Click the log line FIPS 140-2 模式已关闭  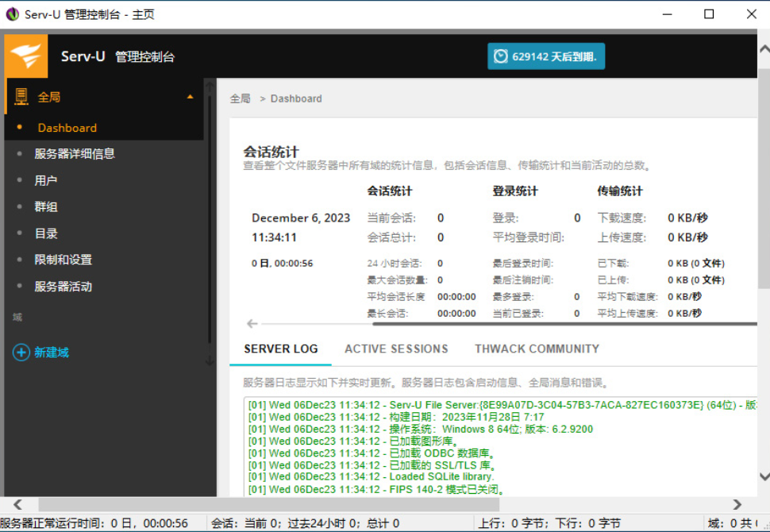376,489
